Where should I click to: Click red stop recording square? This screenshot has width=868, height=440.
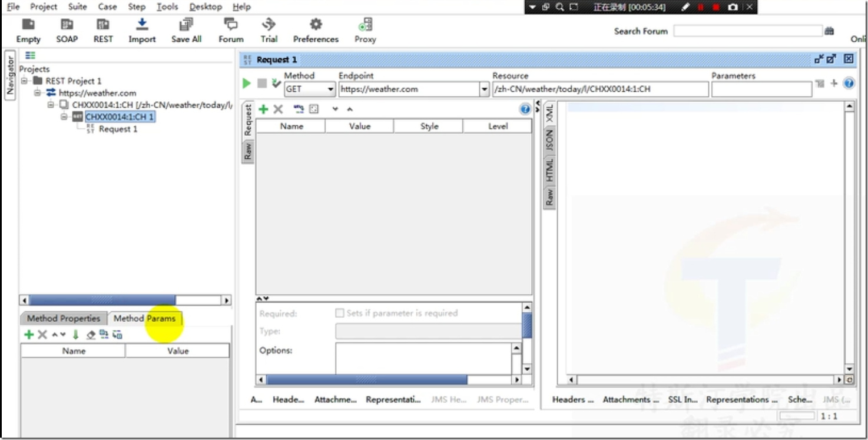click(x=716, y=7)
